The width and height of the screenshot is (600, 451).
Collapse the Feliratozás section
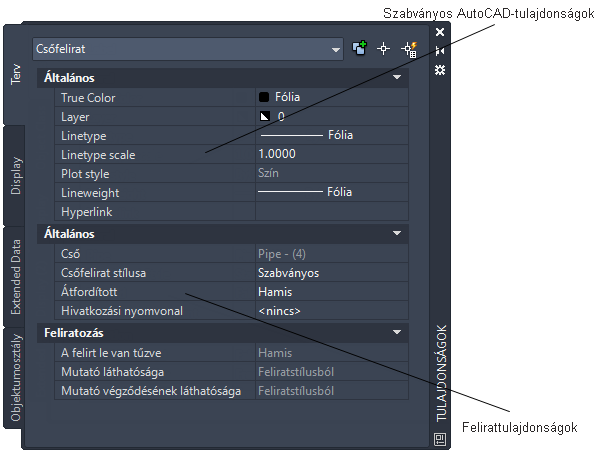[397, 332]
